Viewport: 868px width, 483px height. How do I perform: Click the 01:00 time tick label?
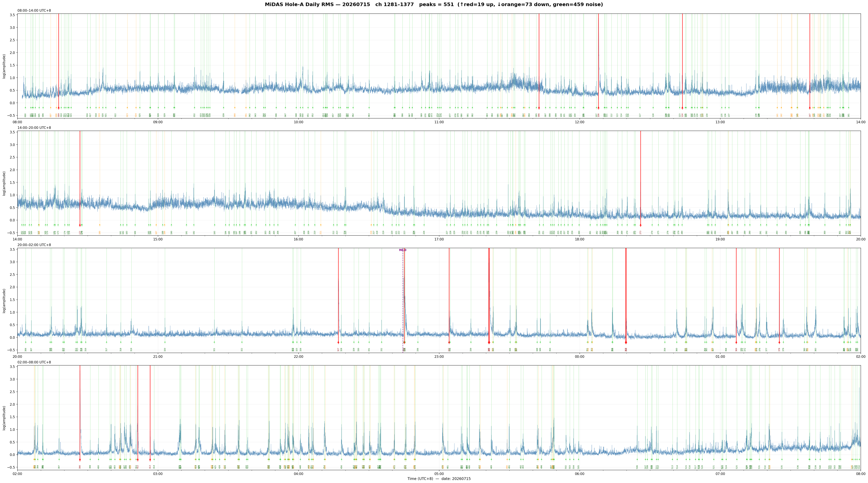click(x=720, y=356)
